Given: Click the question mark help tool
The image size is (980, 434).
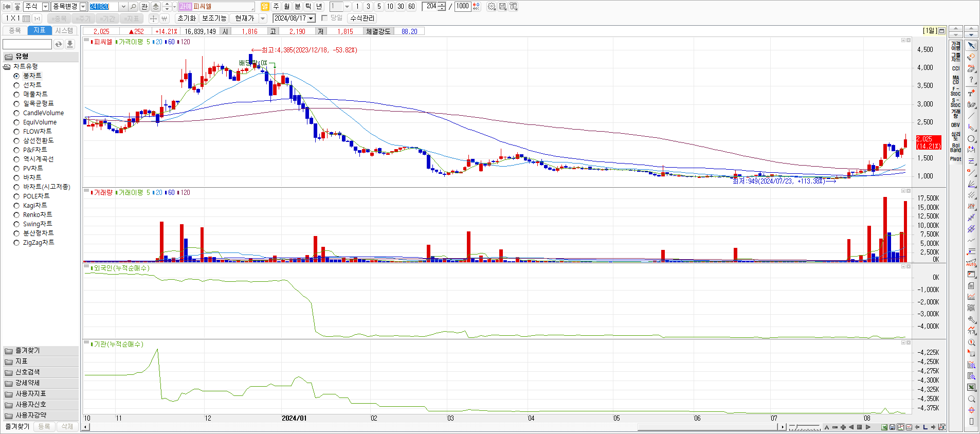Looking at the screenshot, I should click(x=971, y=80).
